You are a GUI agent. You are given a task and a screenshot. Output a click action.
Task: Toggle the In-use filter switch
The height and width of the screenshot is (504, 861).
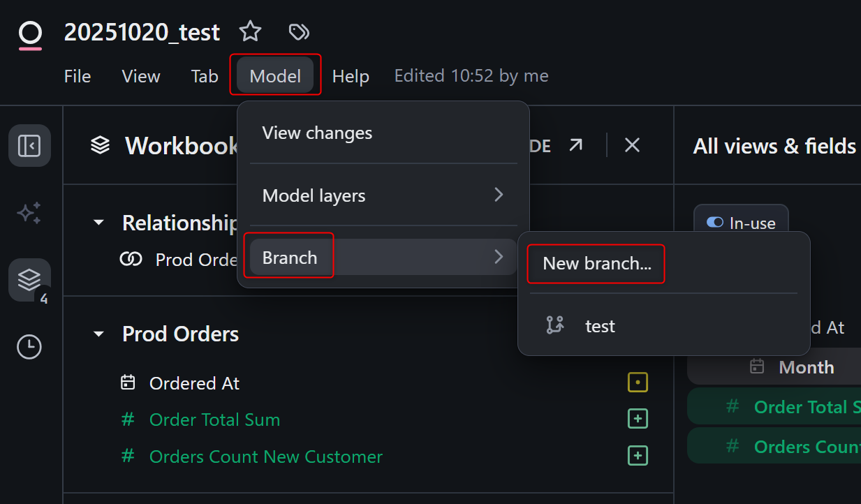point(715,223)
